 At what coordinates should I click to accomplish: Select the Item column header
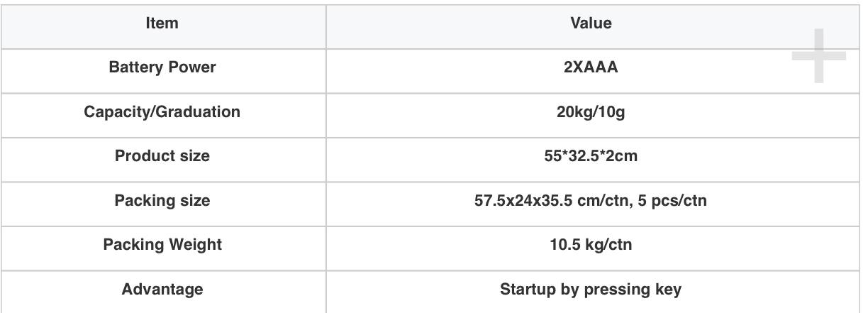(x=162, y=23)
